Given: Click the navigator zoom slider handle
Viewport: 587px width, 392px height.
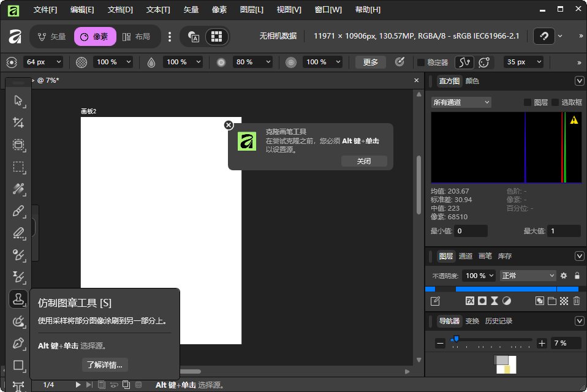Looking at the screenshot, I should coord(456,339).
